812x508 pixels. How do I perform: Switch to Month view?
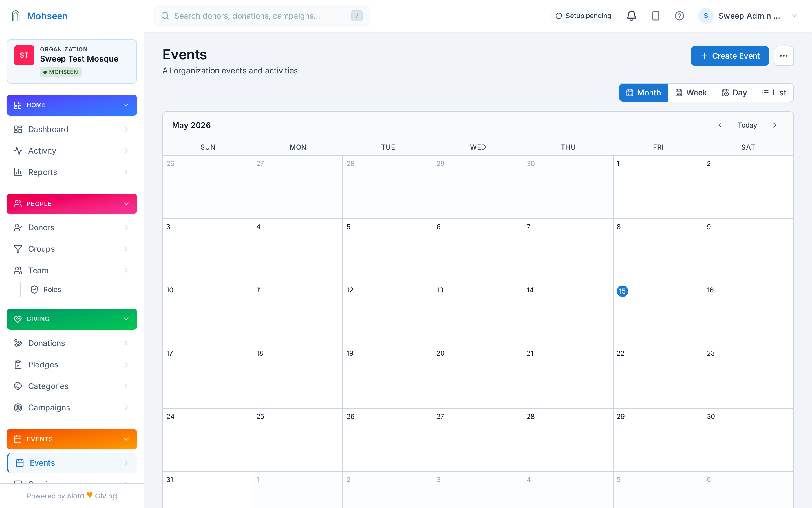[x=643, y=93]
